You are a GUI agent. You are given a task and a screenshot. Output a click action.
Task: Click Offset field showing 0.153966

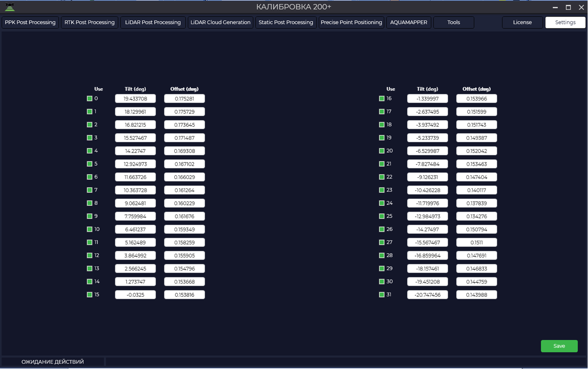[477, 98]
